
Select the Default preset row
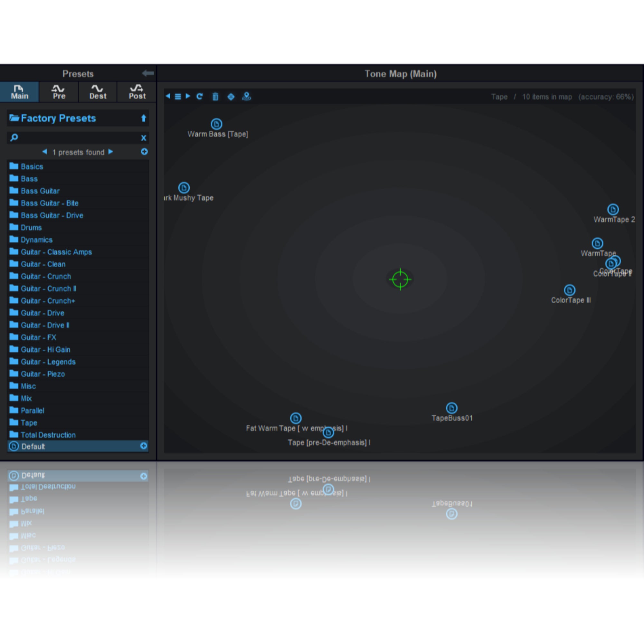tap(78, 446)
